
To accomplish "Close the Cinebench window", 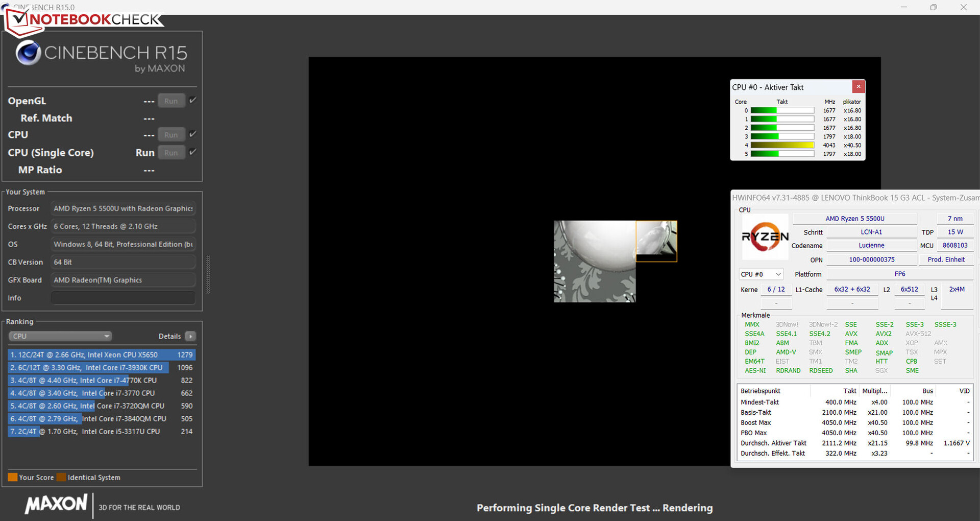I will (964, 7).
